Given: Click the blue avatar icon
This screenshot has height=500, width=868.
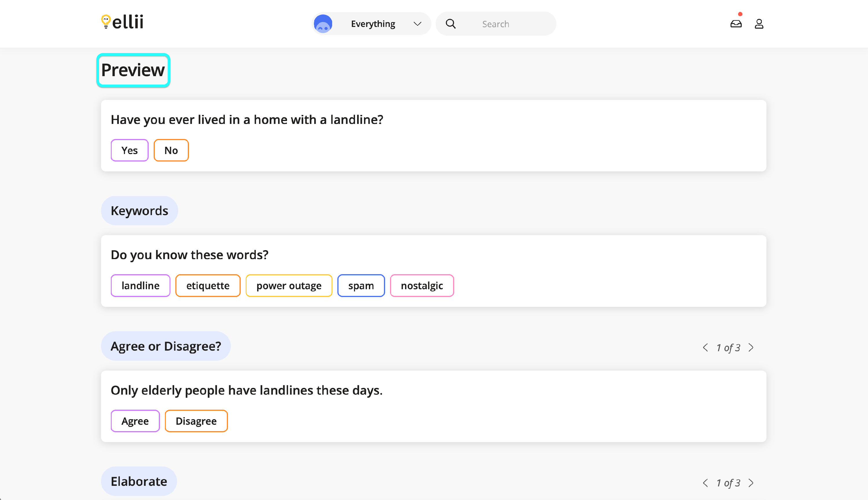Looking at the screenshot, I should [323, 24].
